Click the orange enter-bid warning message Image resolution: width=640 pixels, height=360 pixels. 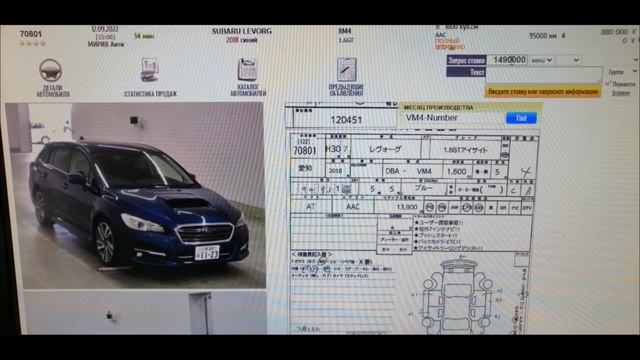pyautogui.click(x=543, y=92)
